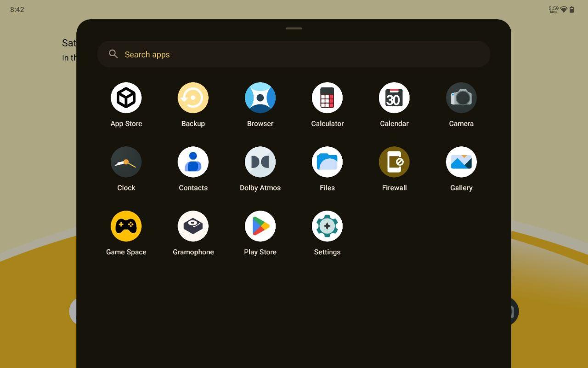The width and height of the screenshot is (588, 368).
Task: Launch the Backup app
Action: point(193,98)
